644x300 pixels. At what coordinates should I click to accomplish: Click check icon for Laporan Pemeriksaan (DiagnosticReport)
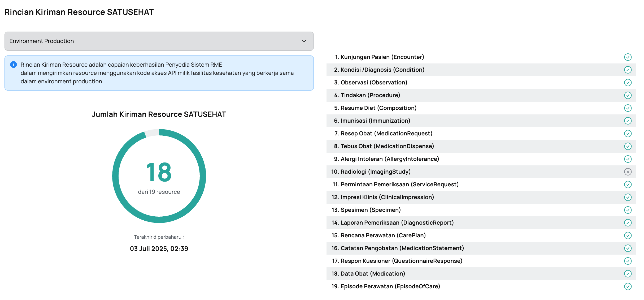point(628,223)
